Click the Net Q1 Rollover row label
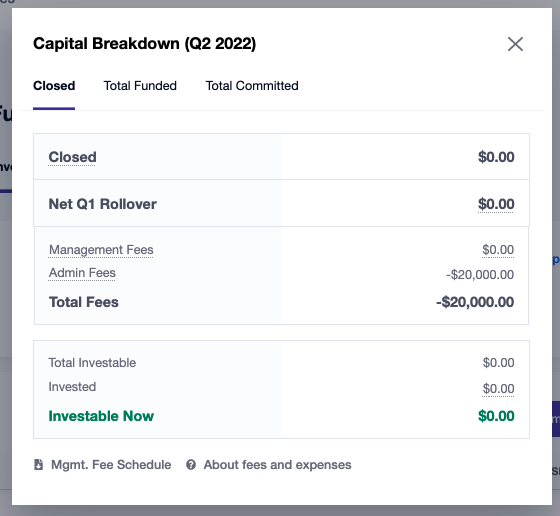The height and width of the screenshot is (516, 560). point(102,204)
